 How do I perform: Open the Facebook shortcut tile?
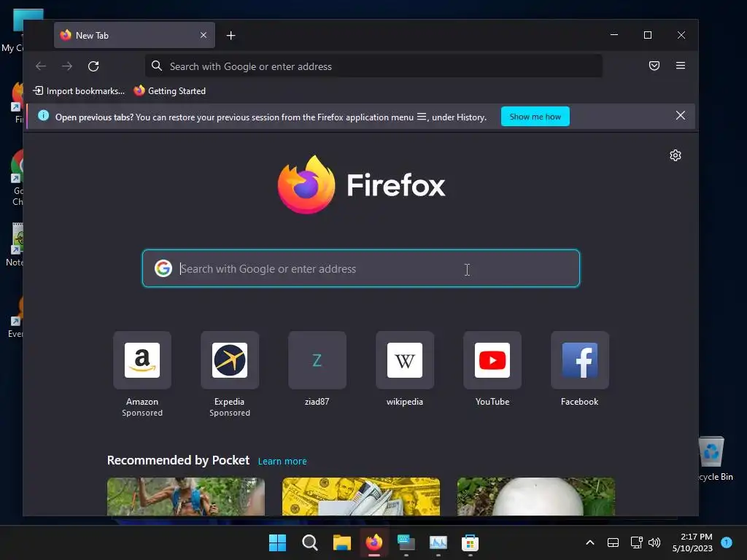pyautogui.click(x=580, y=360)
